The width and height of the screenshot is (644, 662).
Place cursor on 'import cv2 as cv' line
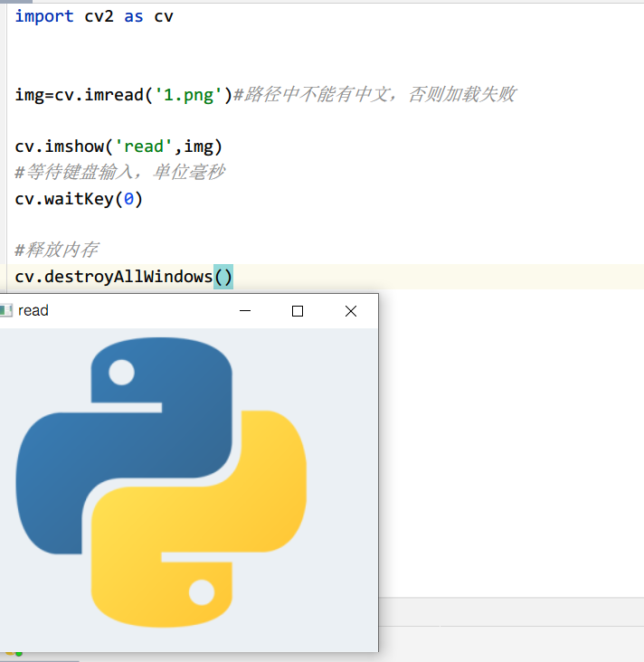coord(94,17)
